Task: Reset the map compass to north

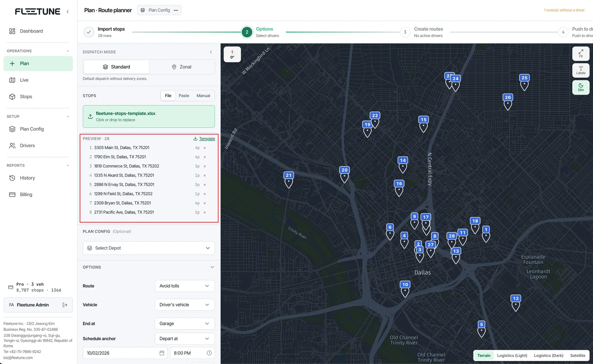Action: [232, 54]
